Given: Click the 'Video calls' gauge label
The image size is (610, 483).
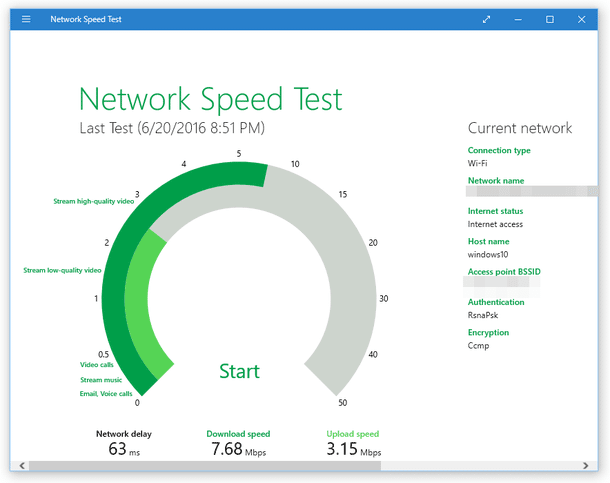Looking at the screenshot, I should coord(96,365).
